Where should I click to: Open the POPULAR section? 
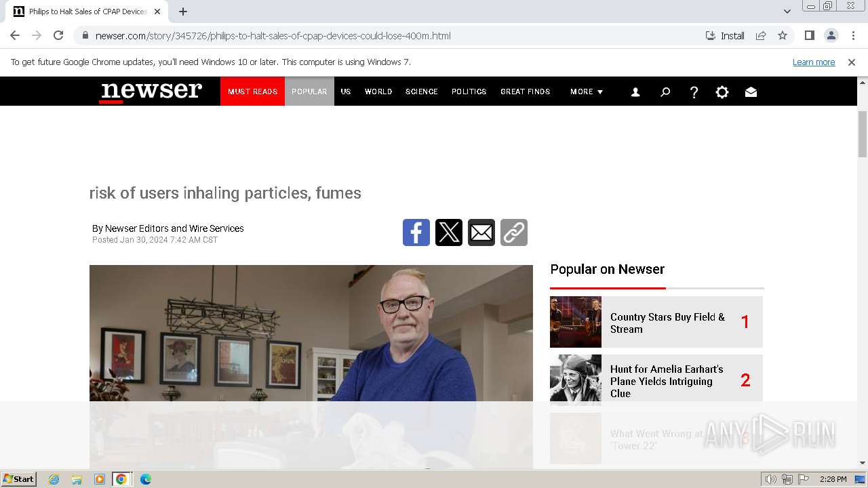point(309,91)
